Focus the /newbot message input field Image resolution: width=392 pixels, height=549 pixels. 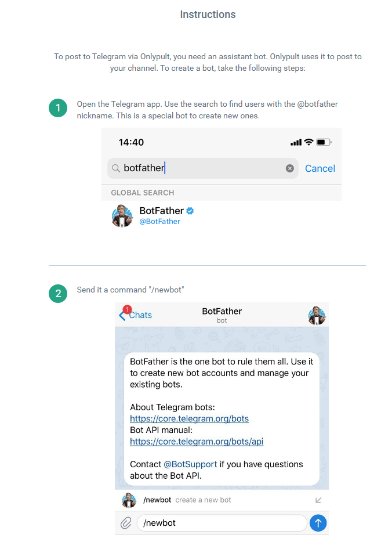tap(222, 523)
